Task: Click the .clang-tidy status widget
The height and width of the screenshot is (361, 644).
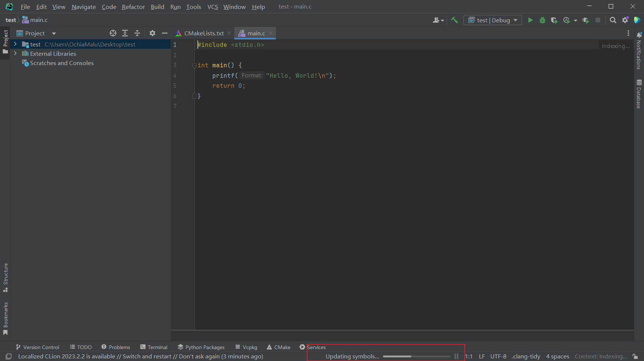Action: pos(526,356)
